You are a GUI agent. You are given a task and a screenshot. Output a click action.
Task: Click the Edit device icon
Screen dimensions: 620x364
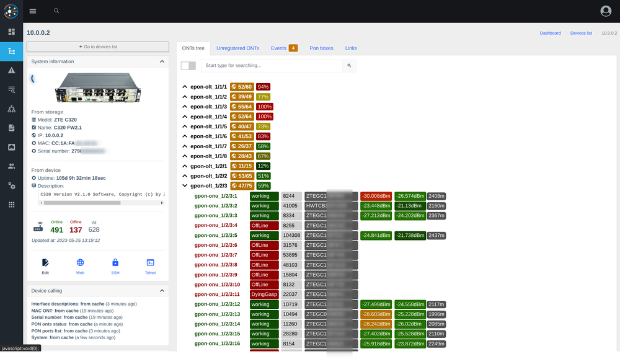click(45, 263)
